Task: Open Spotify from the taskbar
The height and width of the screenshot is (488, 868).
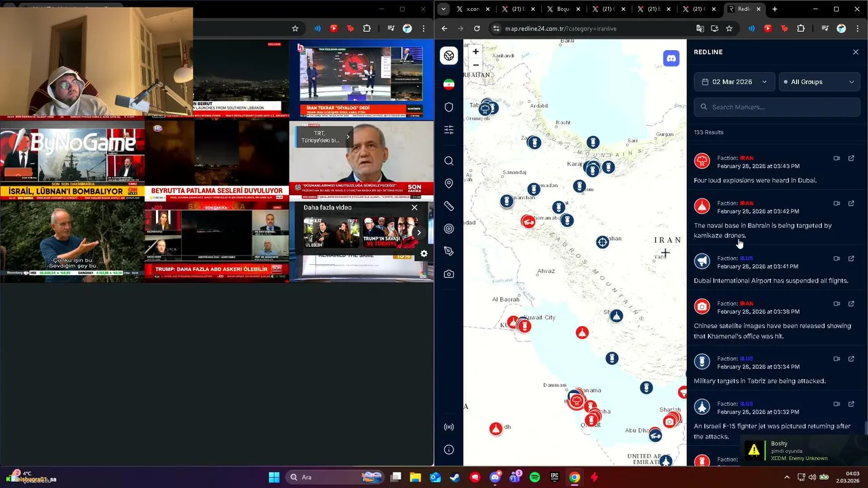Action: coord(535,477)
